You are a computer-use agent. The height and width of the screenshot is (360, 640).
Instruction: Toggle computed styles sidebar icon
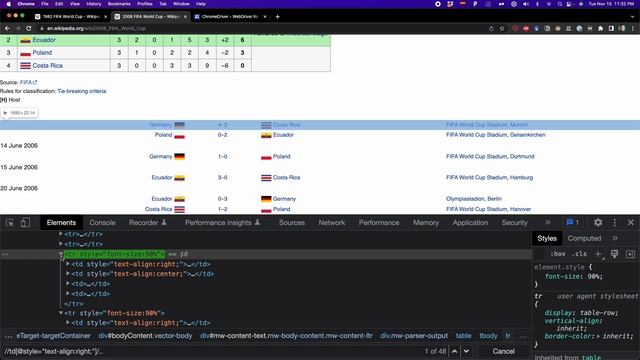(631, 254)
